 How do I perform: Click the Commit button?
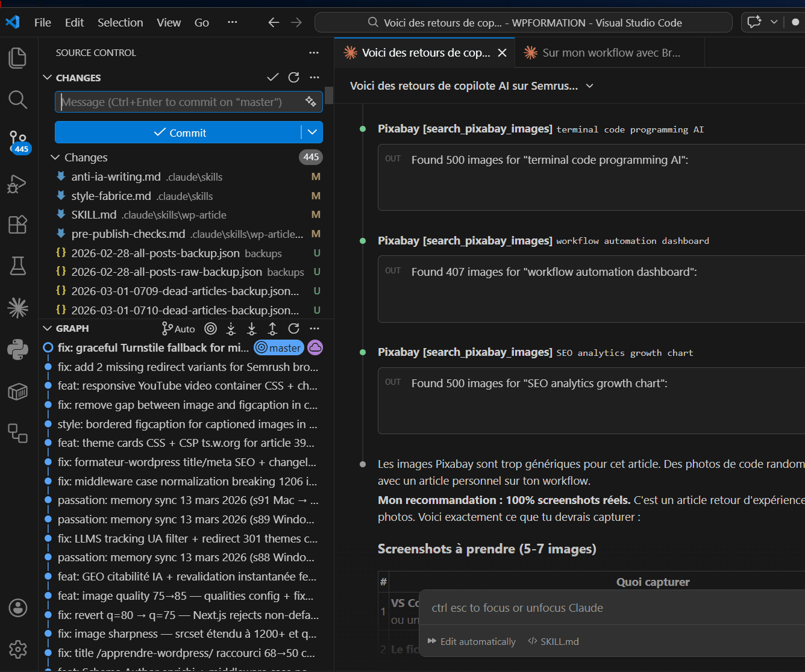(x=181, y=132)
